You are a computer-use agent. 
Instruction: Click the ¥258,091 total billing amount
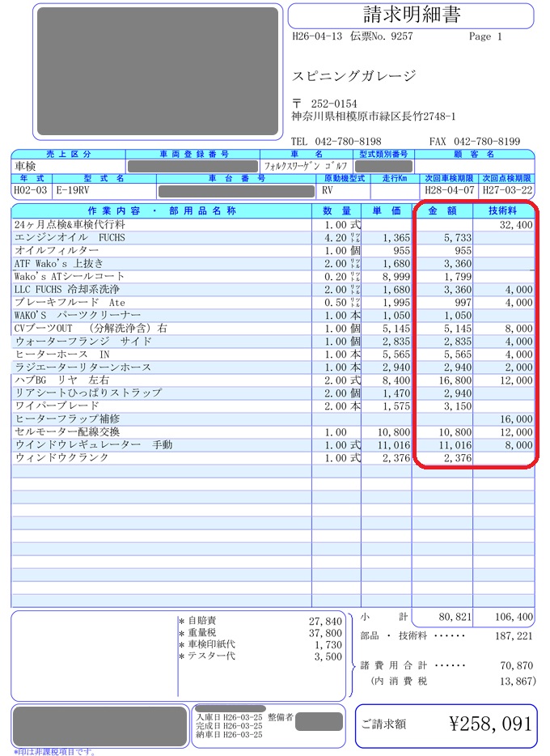point(490,724)
